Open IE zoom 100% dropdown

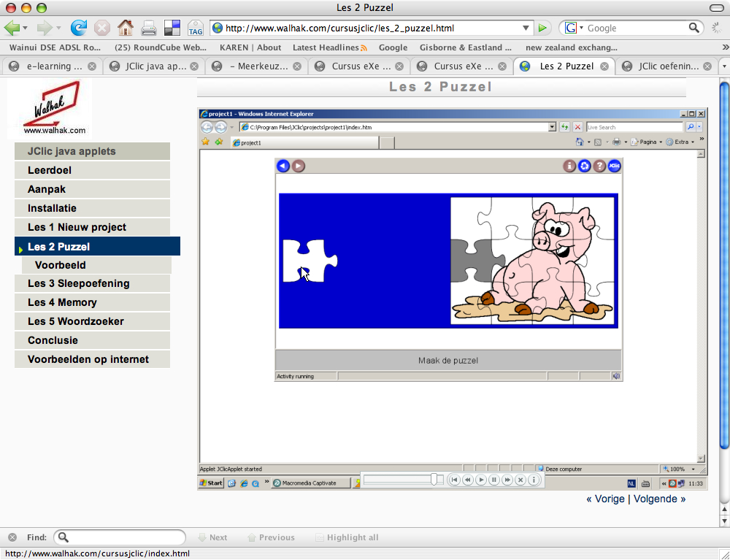pyautogui.click(x=693, y=469)
